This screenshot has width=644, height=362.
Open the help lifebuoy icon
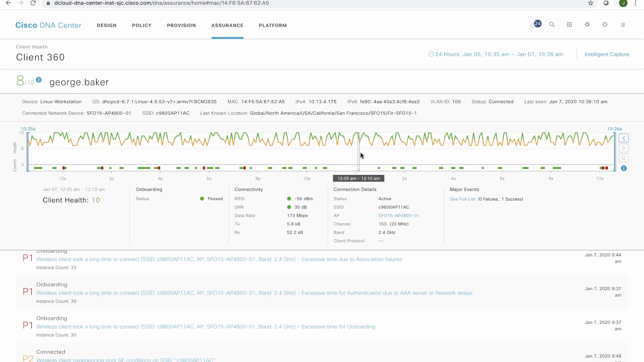click(605, 25)
